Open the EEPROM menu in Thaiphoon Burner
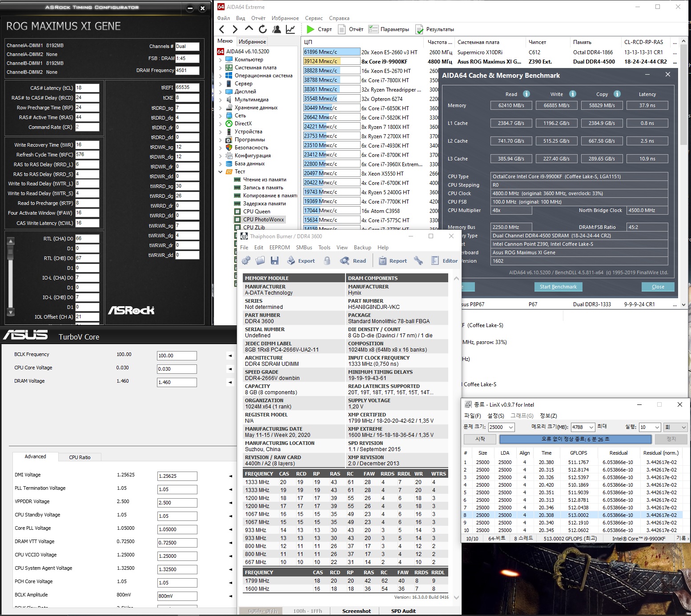Screen dimensions: 691x616 (x=280, y=248)
